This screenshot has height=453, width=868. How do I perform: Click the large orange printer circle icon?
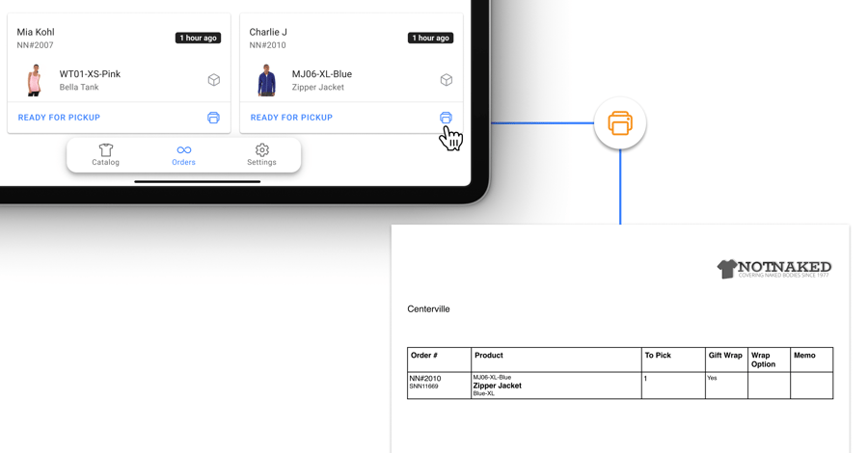620,123
